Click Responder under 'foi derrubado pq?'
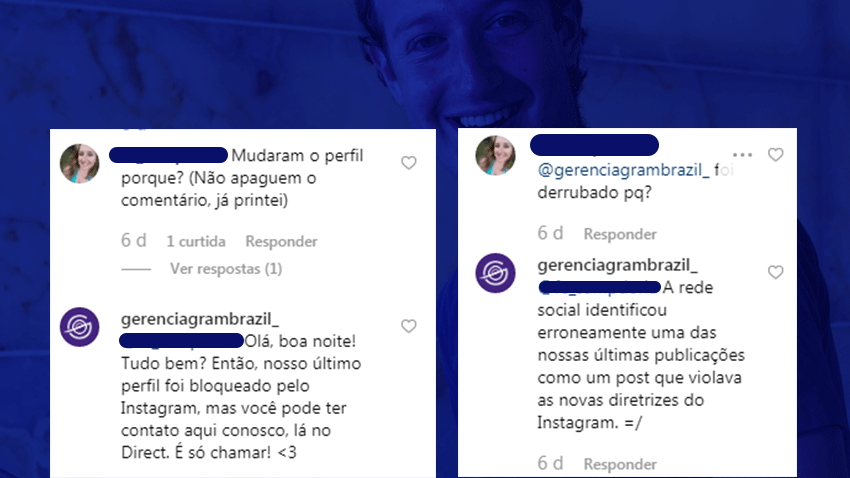 (x=620, y=234)
